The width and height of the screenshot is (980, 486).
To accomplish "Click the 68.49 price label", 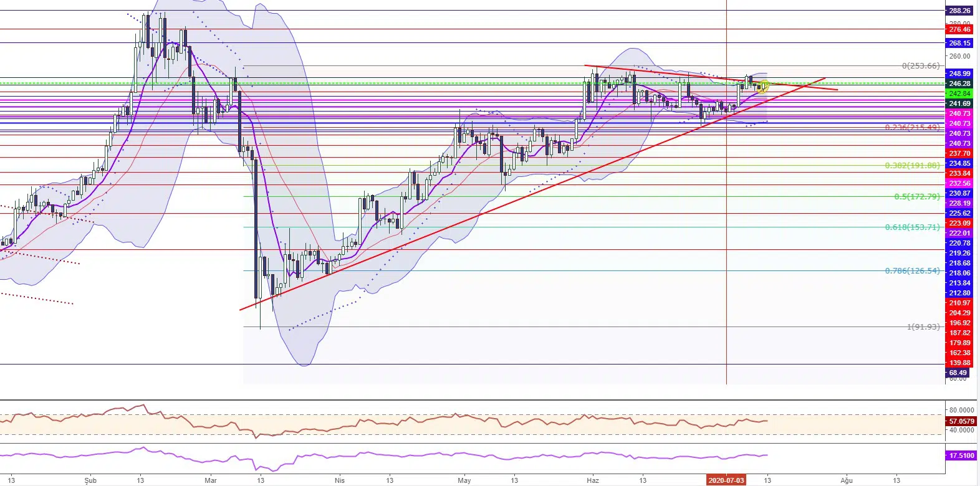I will [958, 373].
